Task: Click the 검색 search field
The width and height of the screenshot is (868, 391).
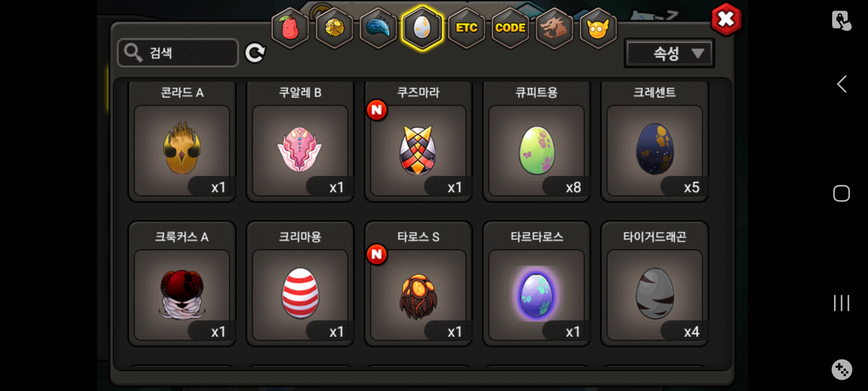Action: tap(178, 53)
